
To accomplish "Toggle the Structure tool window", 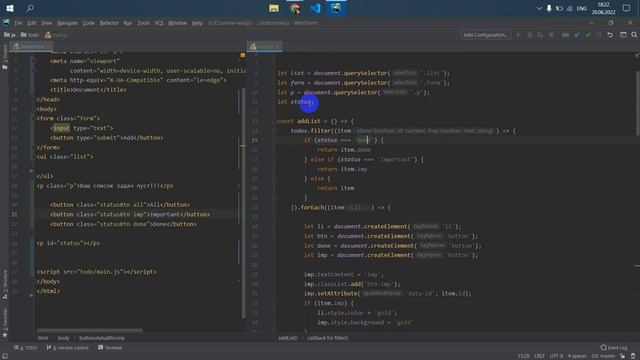I will tap(4, 283).
